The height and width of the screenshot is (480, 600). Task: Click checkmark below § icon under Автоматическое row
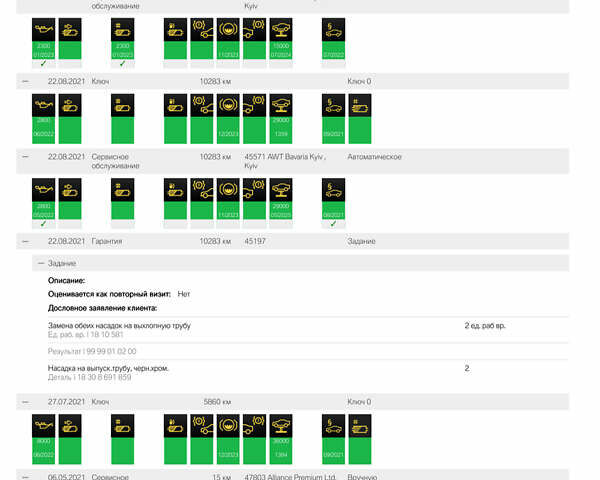(333, 224)
